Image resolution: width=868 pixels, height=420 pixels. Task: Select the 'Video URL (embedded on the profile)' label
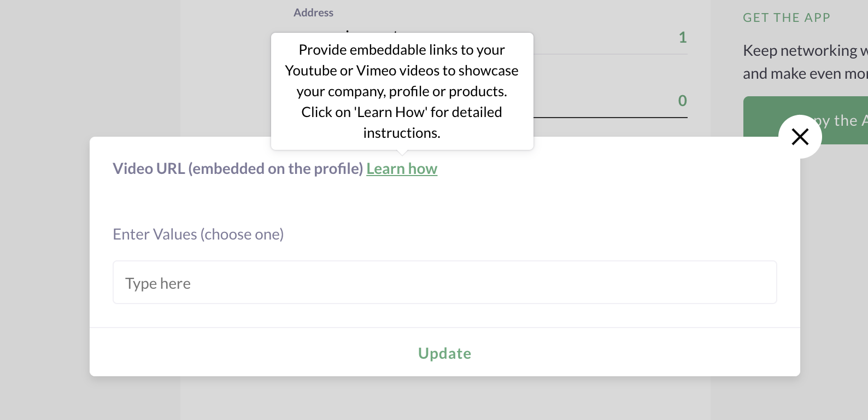point(238,168)
